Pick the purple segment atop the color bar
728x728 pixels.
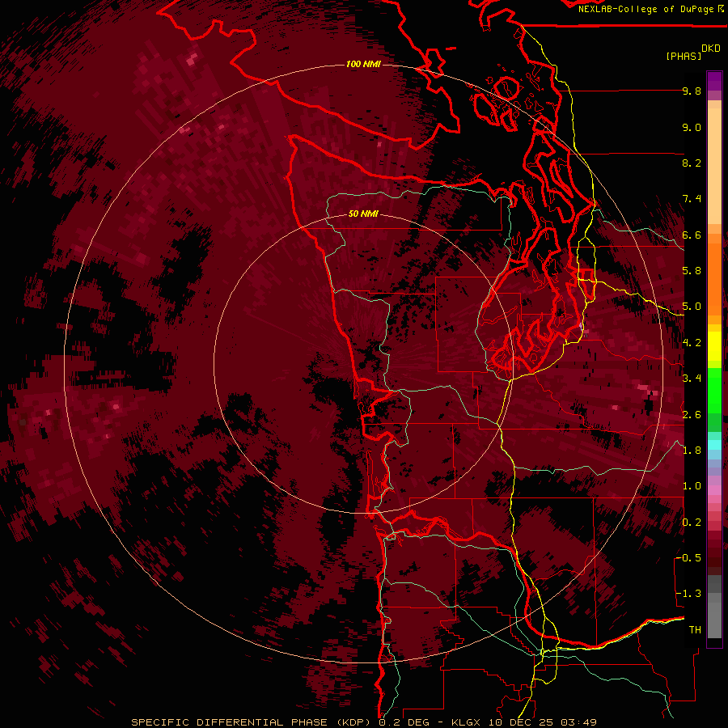click(714, 81)
